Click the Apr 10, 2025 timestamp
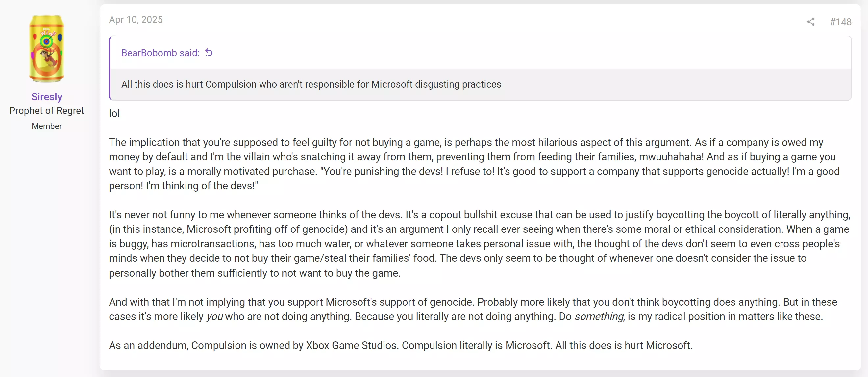This screenshot has height=377, width=868. tap(136, 20)
